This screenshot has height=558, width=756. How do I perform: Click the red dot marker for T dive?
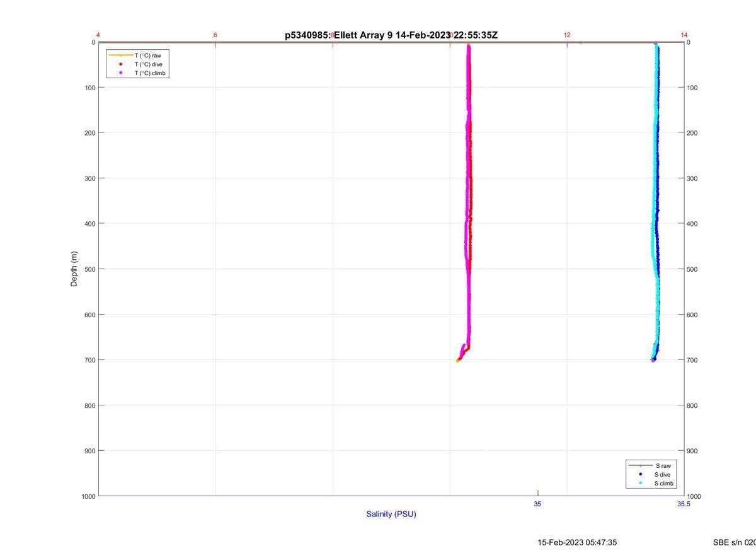click(120, 64)
